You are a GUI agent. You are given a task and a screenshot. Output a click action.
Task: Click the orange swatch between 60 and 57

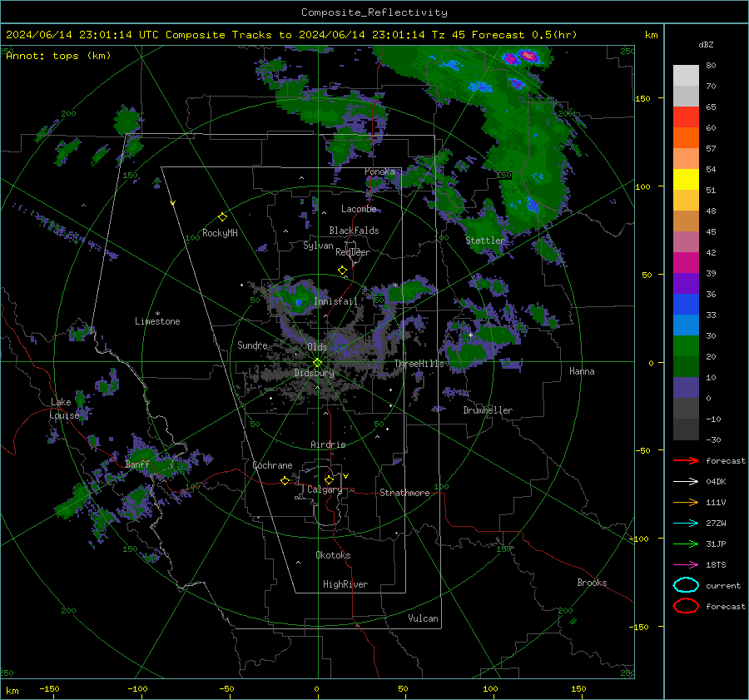(x=686, y=137)
